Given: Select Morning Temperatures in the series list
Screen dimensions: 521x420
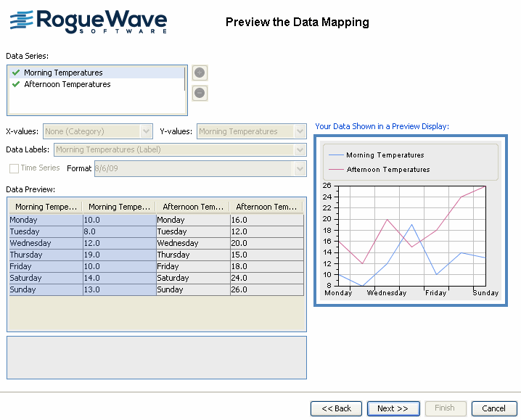Looking at the screenshot, I should click(x=63, y=73).
